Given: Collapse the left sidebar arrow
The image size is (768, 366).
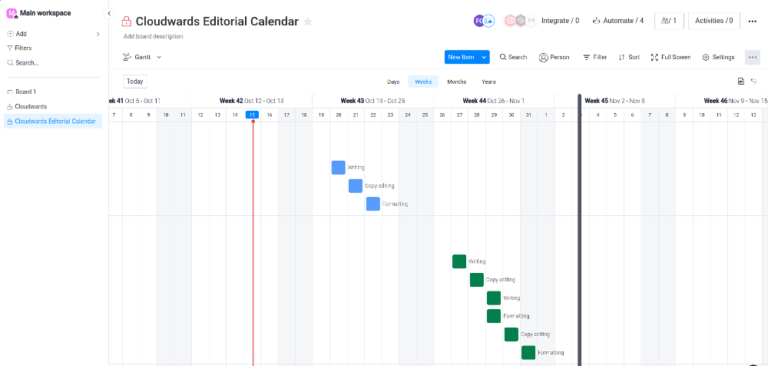Looking at the screenshot, I should pyautogui.click(x=109, y=14).
